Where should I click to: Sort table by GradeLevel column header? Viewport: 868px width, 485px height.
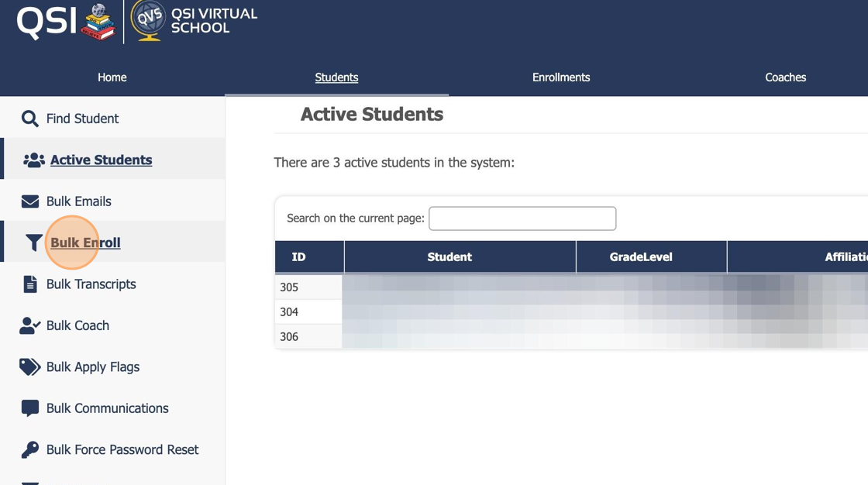[641, 257]
